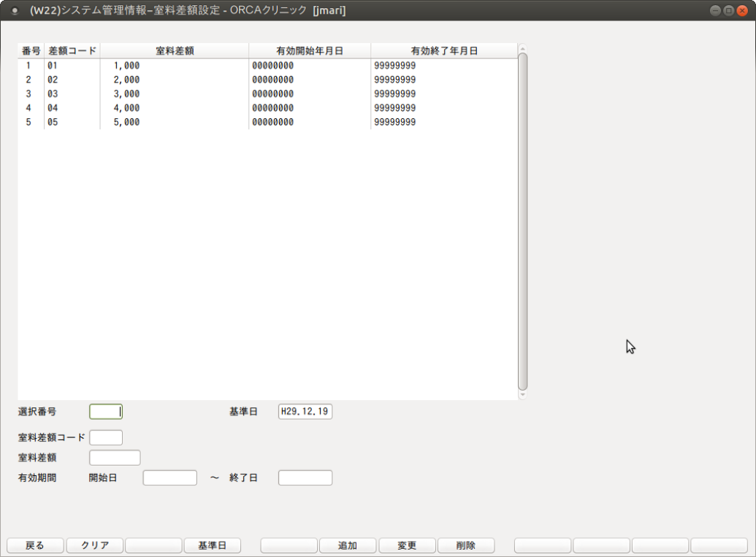Click the 差額コード column header
Image resolution: width=756 pixels, height=557 pixels.
pos(72,51)
